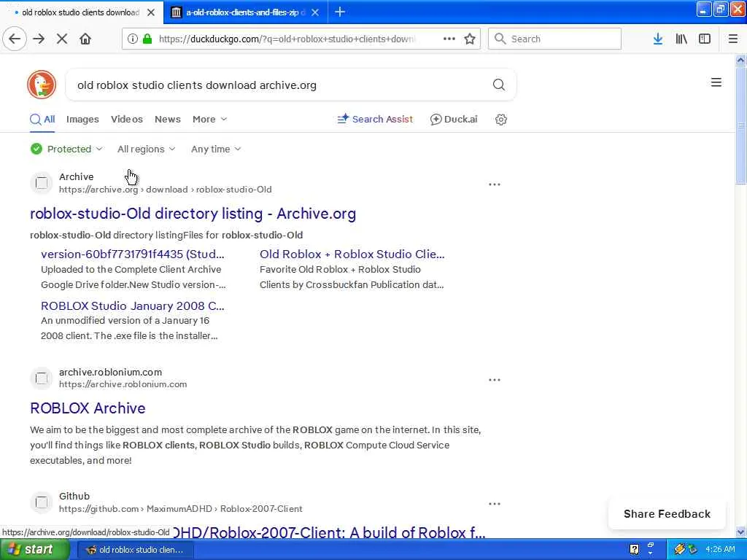The width and height of the screenshot is (747, 560).
Task: Click the Firefox Search box in toolbar
Action: (554, 39)
